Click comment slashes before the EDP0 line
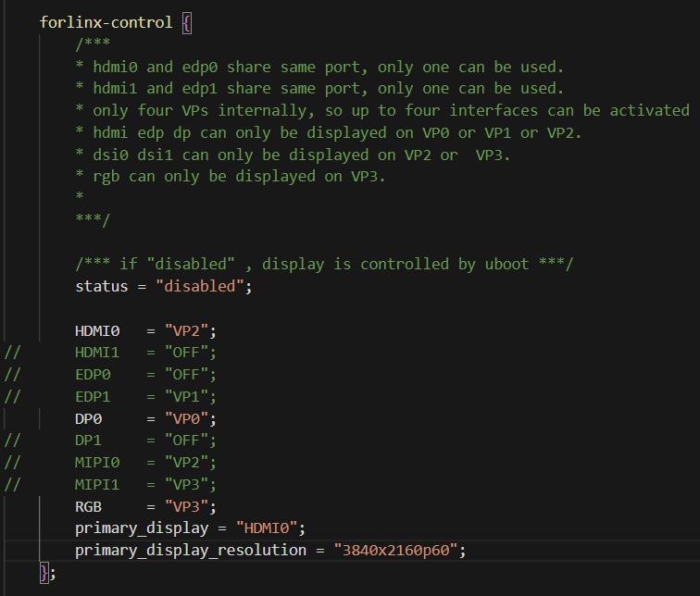Image resolution: width=700 pixels, height=596 pixels. pyautogui.click(x=13, y=375)
